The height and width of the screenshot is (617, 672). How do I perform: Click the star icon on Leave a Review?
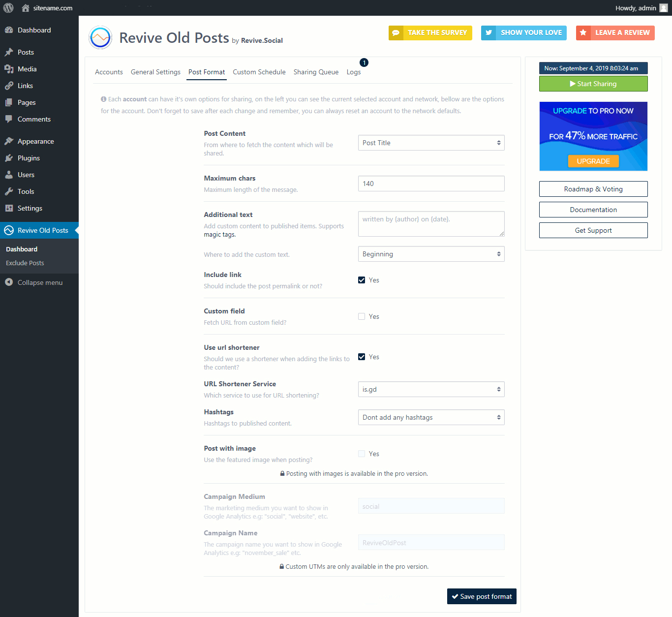point(583,33)
